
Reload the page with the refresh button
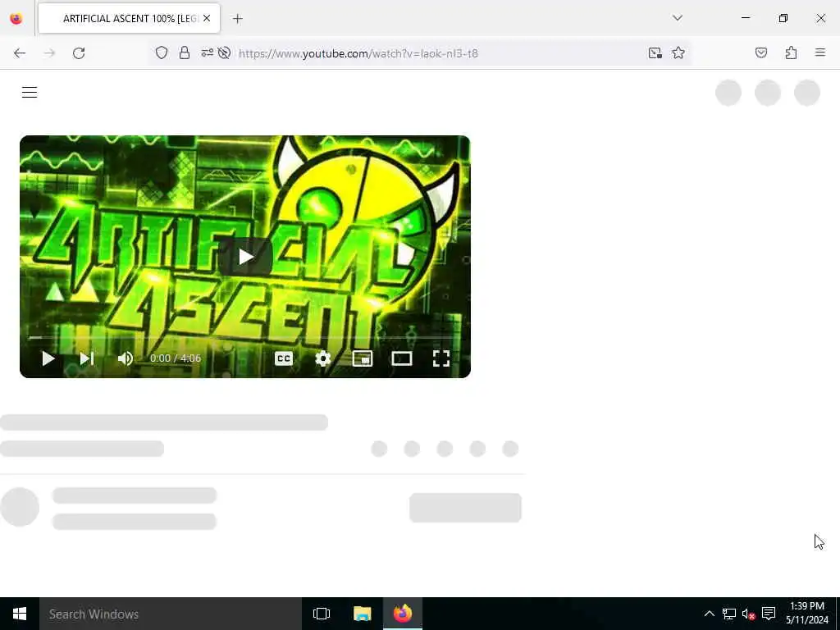(x=79, y=53)
